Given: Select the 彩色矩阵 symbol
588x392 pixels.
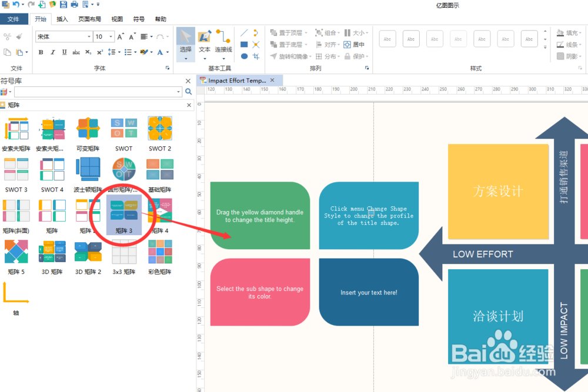Looking at the screenshot, I should [x=160, y=257].
